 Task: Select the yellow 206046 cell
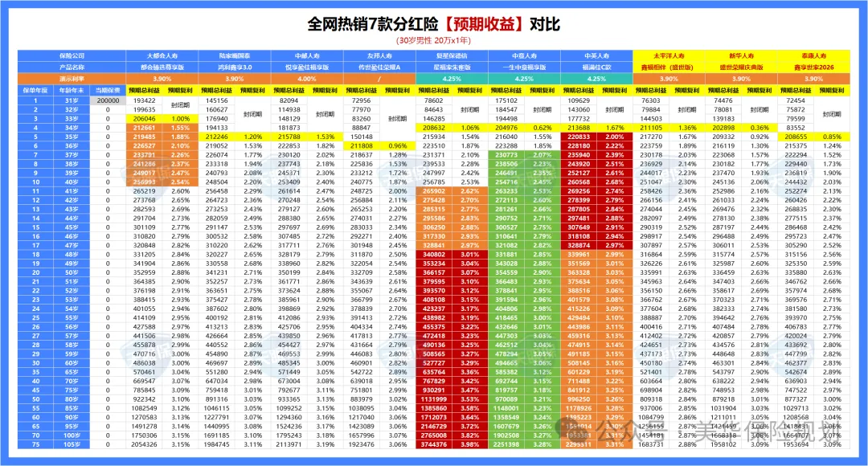[143, 118]
